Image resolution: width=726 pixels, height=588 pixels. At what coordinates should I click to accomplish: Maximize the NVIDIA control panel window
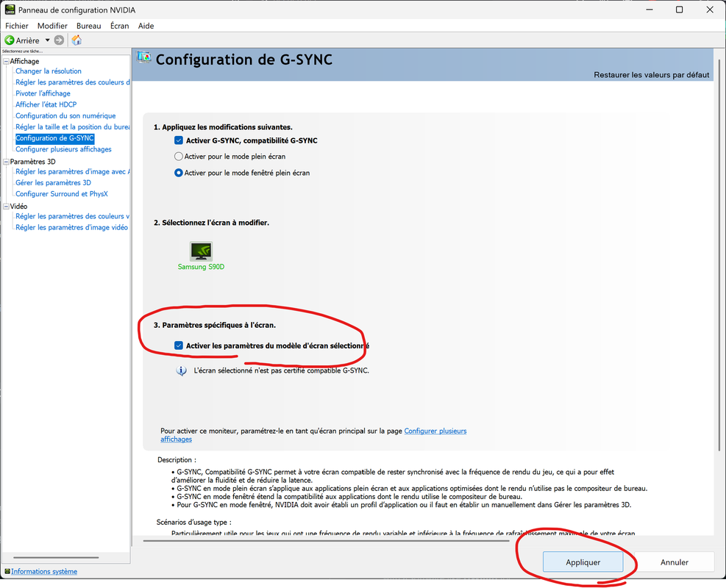679,10
